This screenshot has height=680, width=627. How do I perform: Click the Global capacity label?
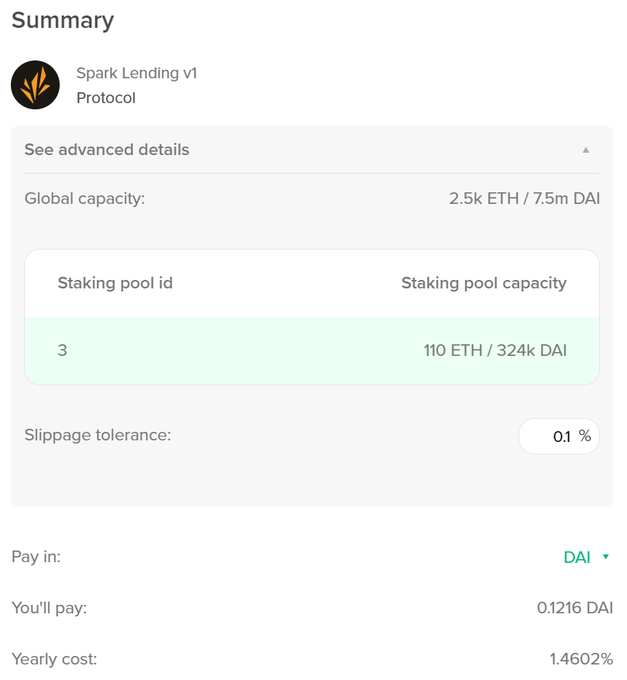pos(85,199)
